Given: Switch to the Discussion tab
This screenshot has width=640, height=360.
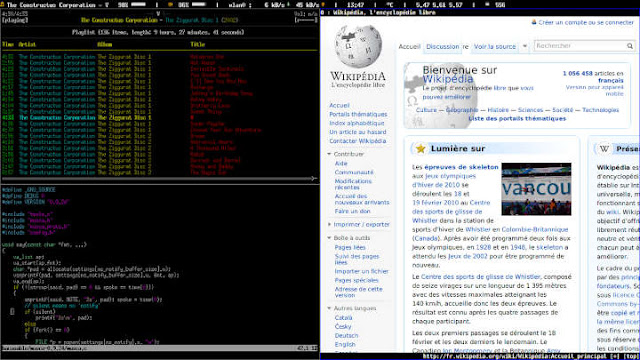Looking at the screenshot, I should pos(442,47).
